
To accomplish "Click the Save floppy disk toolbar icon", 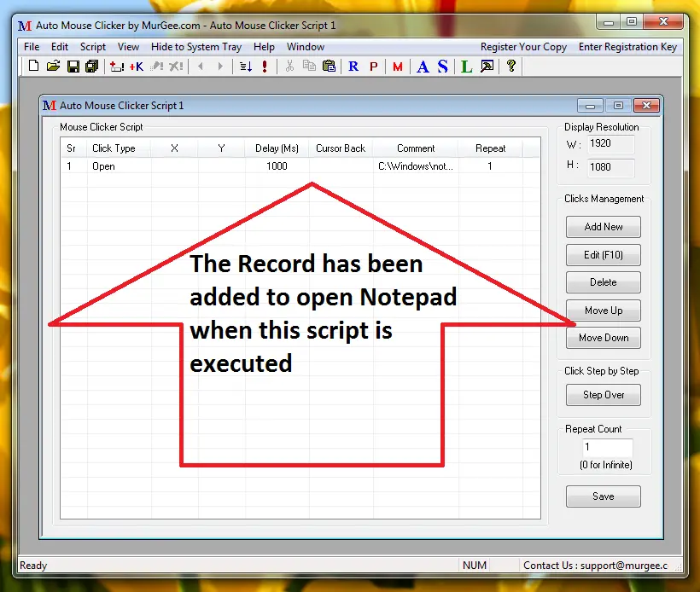I will click(x=73, y=67).
